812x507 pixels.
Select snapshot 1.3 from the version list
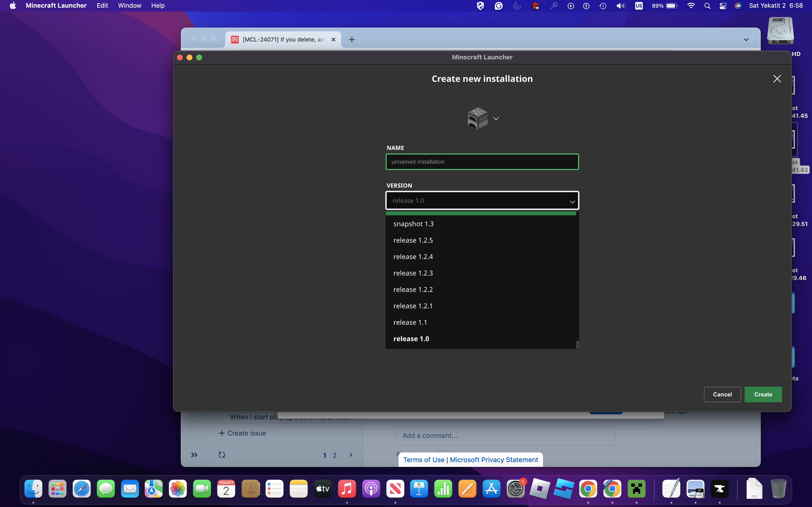[413, 224]
